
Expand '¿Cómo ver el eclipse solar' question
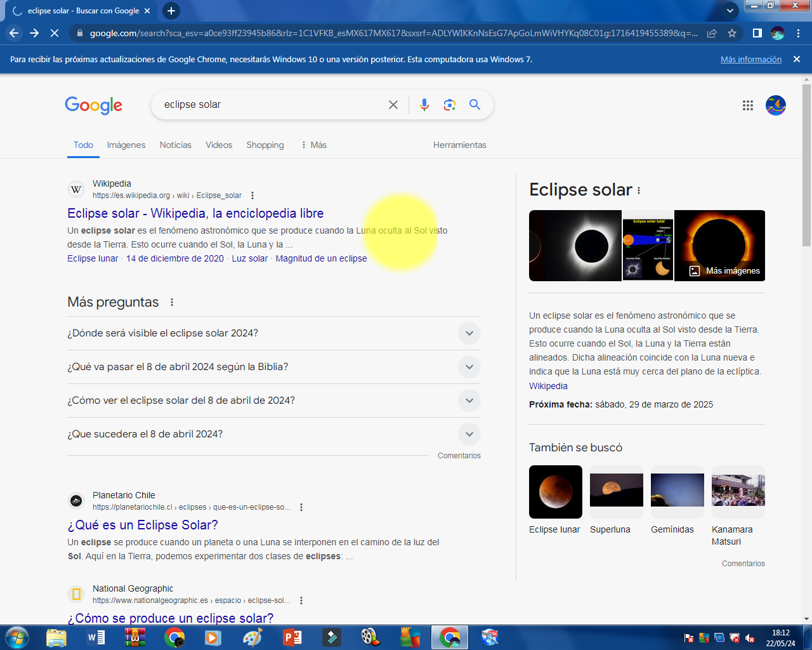pyautogui.click(x=274, y=401)
